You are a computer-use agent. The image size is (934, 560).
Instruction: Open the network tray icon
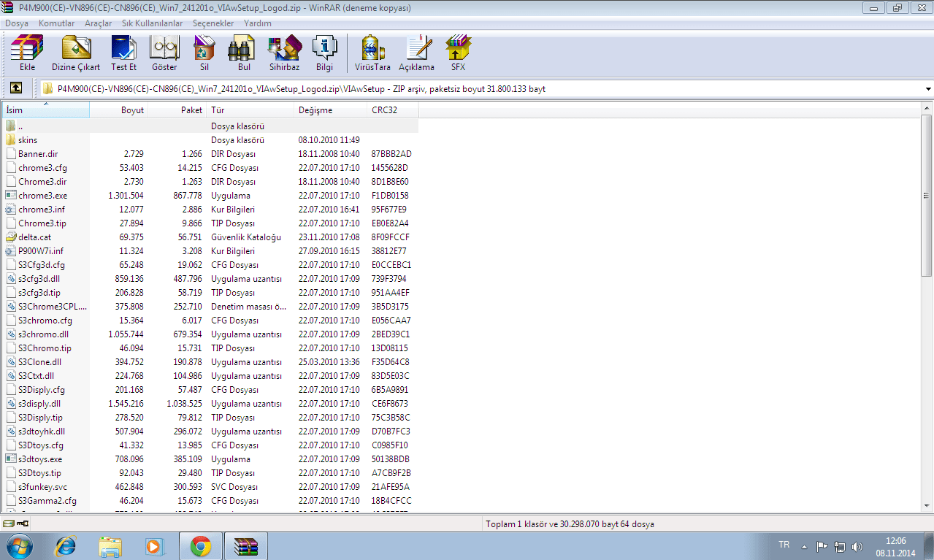[x=840, y=546]
